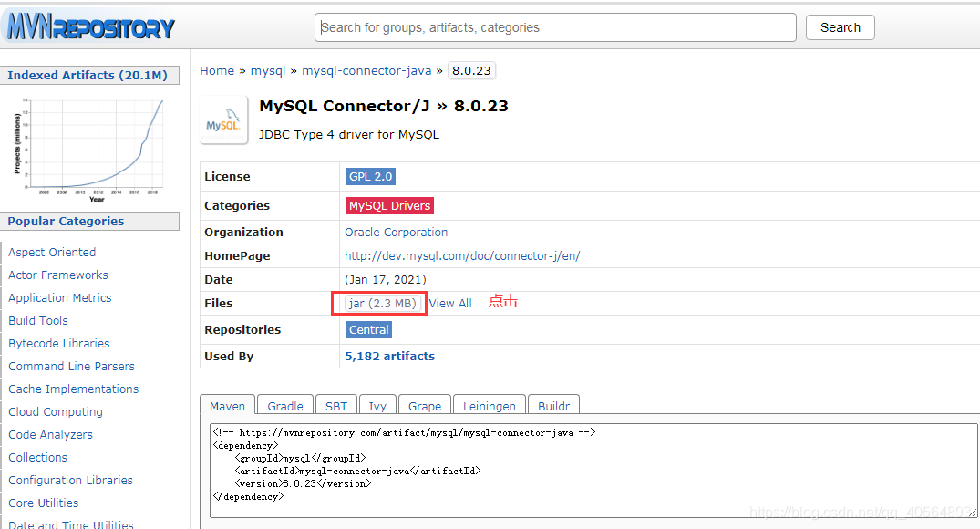Image resolution: width=980 pixels, height=529 pixels.
Task: Click the GPL 2.0 license tag
Action: (x=370, y=176)
